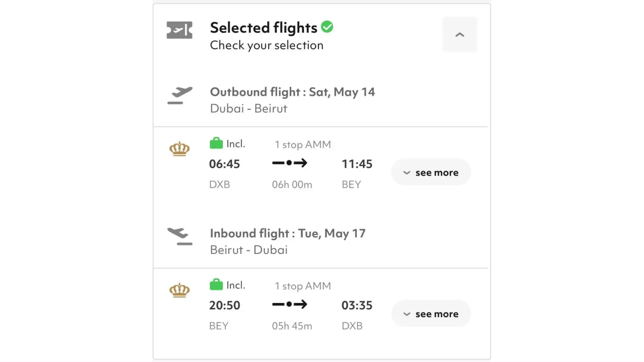Click the outbound takeoff plane icon
644x362 pixels.
point(180,96)
